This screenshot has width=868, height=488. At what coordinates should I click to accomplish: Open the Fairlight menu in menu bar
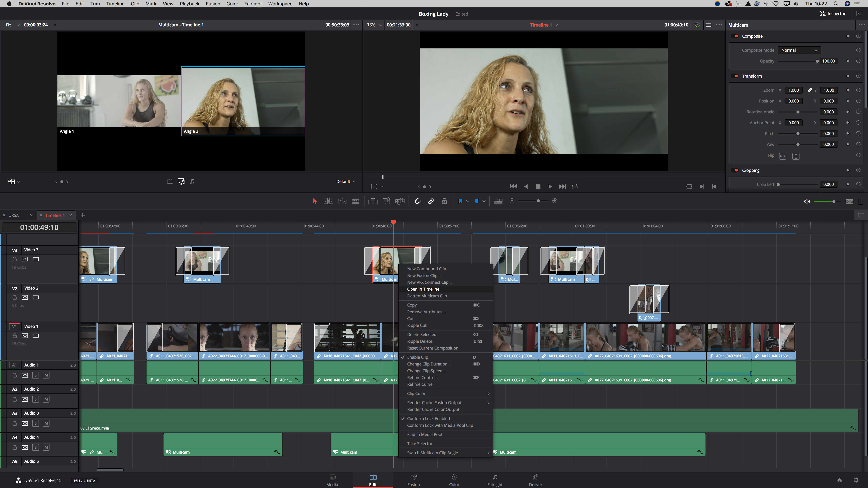253,4
